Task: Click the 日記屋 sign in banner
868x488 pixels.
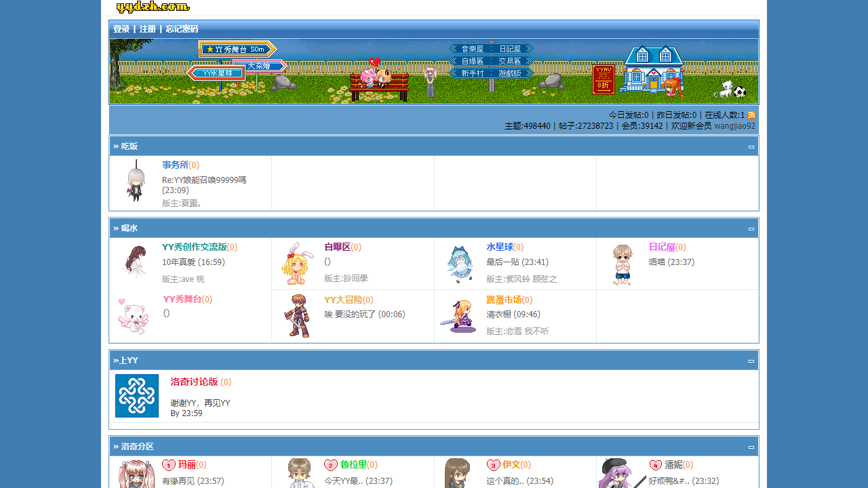Action: pyautogui.click(x=511, y=49)
